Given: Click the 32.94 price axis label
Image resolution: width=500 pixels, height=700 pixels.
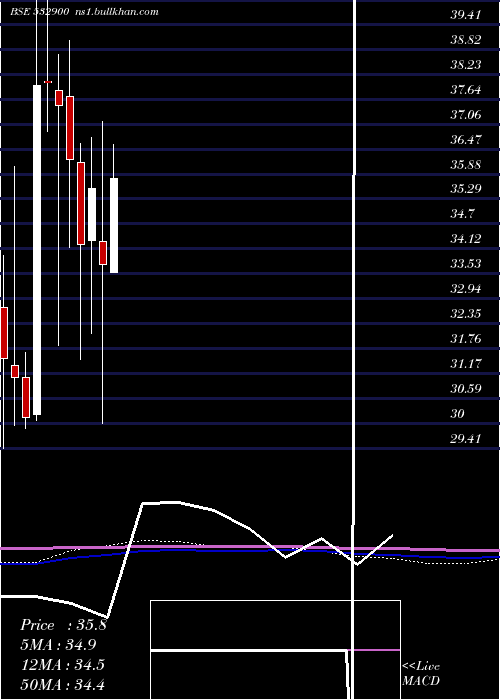Looking at the screenshot, I should coord(465,289).
